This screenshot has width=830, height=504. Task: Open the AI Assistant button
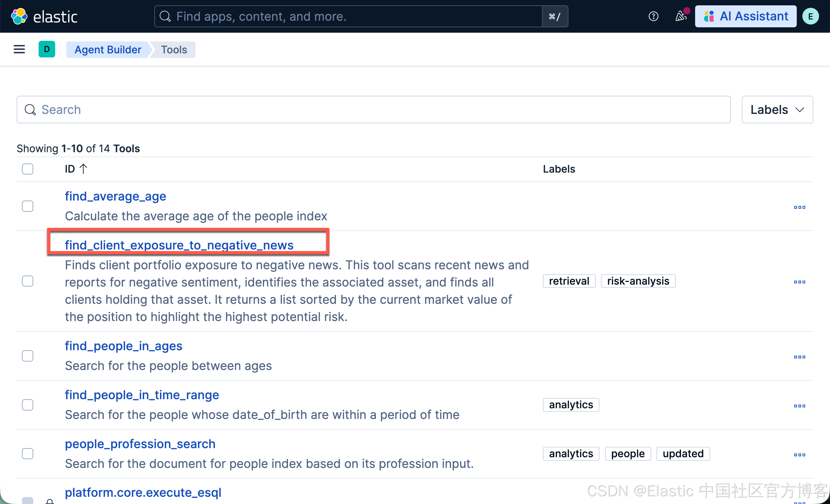(745, 16)
